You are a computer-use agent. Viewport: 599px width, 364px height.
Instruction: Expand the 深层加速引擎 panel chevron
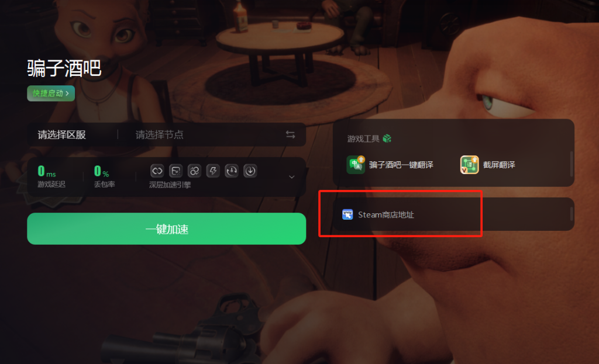(292, 177)
